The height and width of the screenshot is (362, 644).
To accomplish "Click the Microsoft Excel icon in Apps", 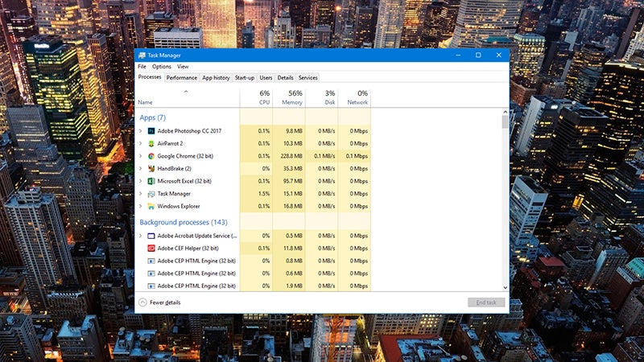I will (x=151, y=181).
